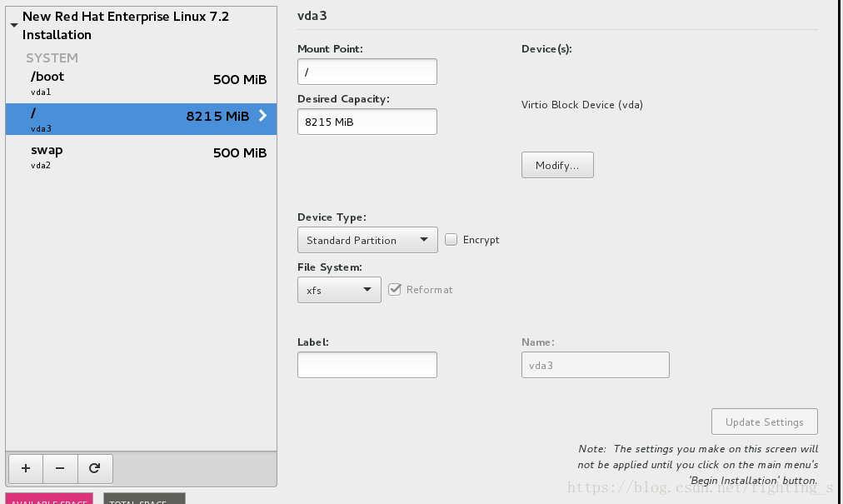Click the TOTAL SPACE indicator
This screenshot has width=843, height=504.
[x=144, y=499]
